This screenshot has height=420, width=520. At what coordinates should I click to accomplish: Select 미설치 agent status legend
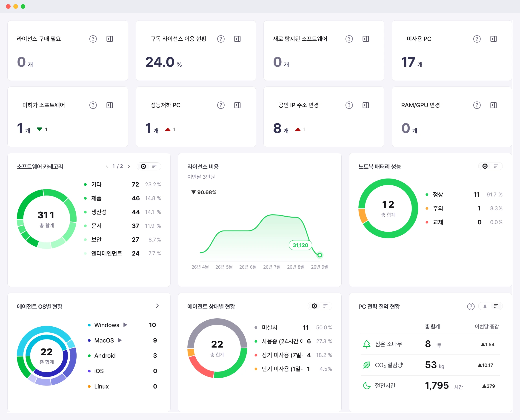pyautogui.click(x=293, y=328)
